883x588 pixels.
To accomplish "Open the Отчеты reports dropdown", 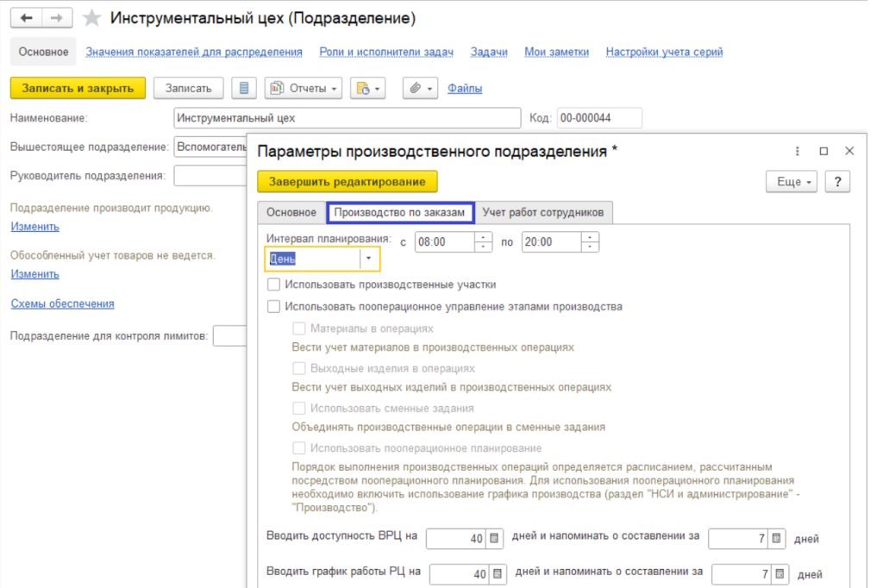I will pyautogui.click(x=304, y=89).
